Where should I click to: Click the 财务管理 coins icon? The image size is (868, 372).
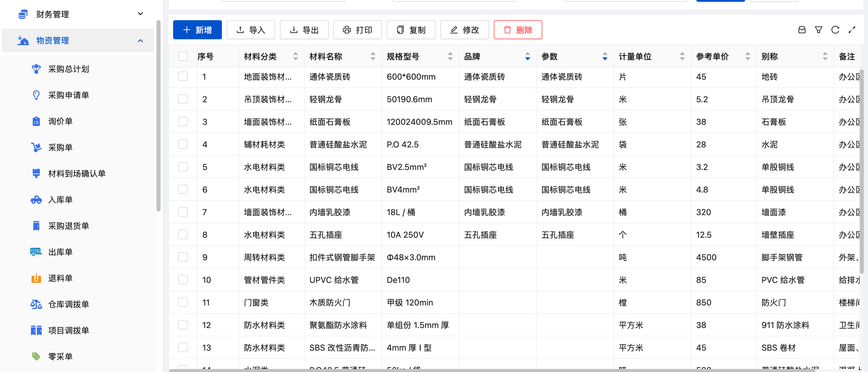pos(23,14)
